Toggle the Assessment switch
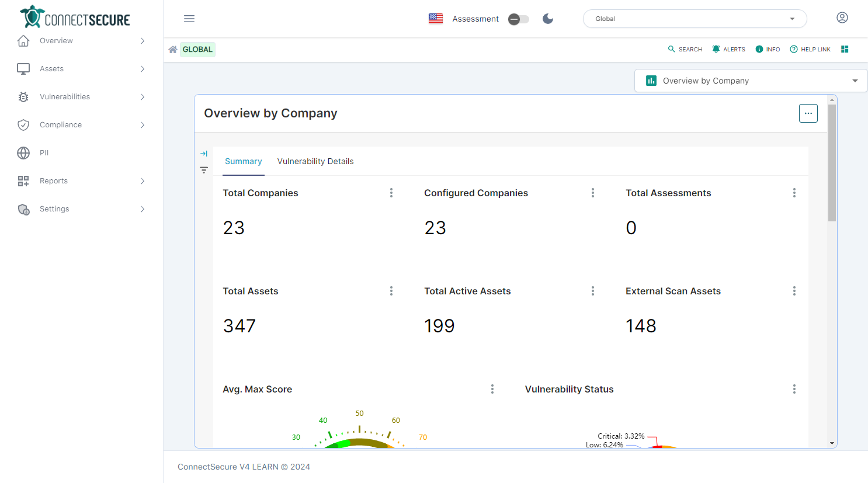868x483 pixels. click(518, 19)
